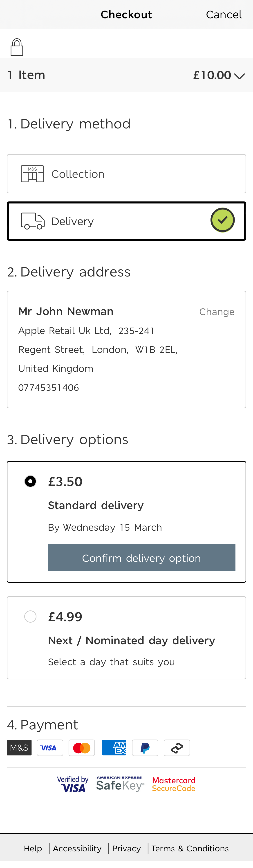The width and height of the screenshot is (253, 868).
Task: Click the padlock security icon
Action: 17,46
